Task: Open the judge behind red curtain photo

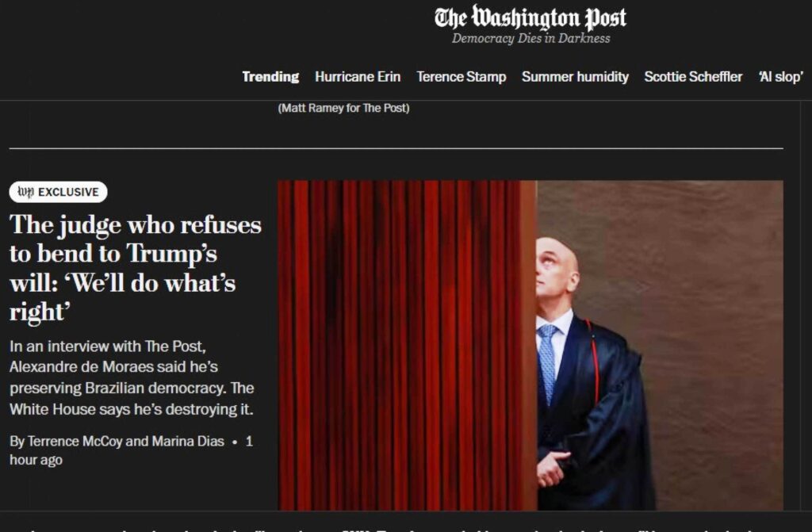Action: click(x=530, y=345)
